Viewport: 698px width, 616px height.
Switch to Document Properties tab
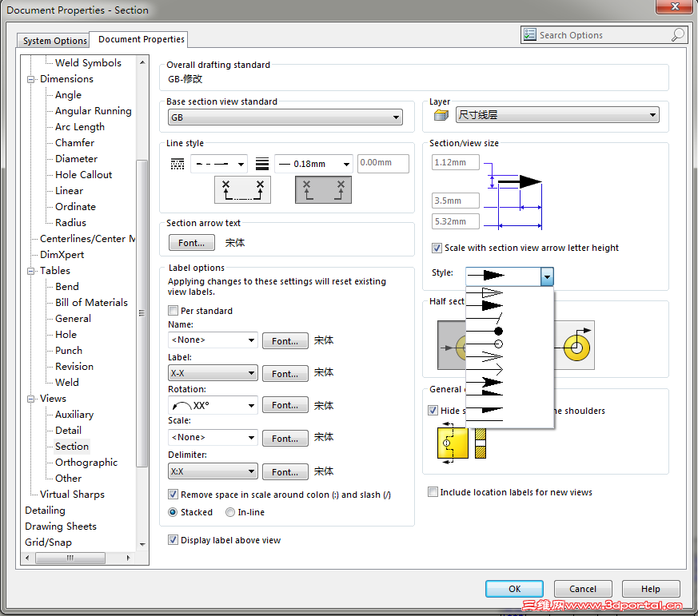point(141,39)
